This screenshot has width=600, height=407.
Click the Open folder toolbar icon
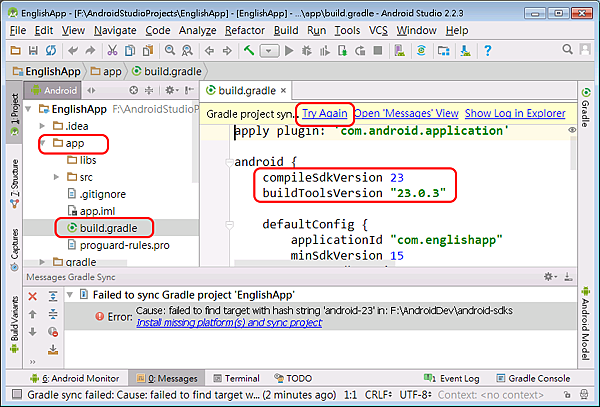[x=16, y=50]
